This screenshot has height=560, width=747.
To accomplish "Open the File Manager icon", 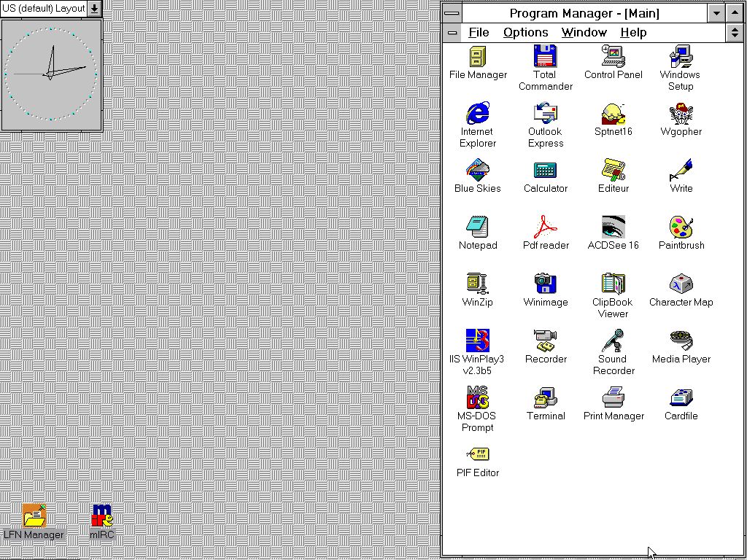I will (x=478, y=57).
